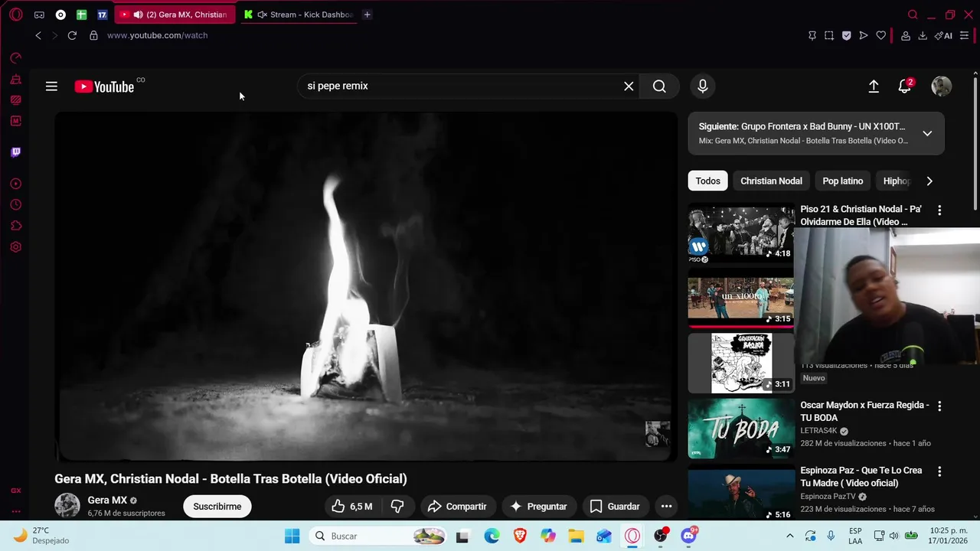Dislike the Botella Tras Botella video

(397, 507)
